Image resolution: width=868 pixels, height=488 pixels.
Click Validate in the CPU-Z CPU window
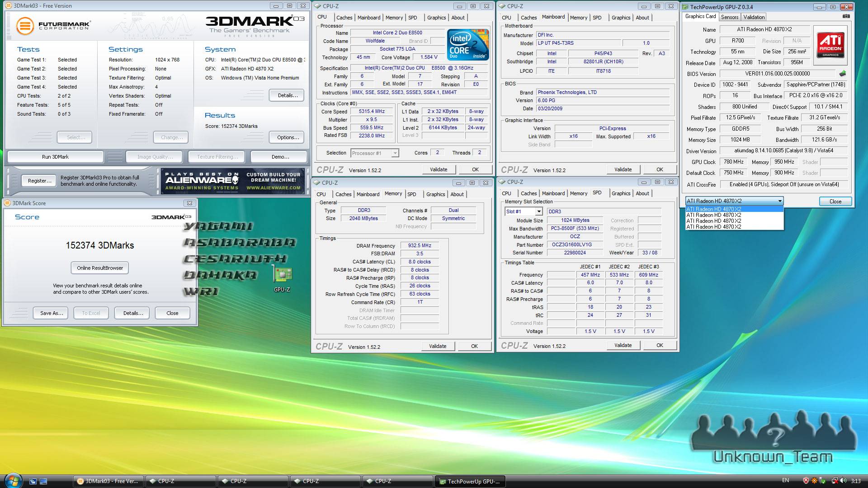coord(439,169)
